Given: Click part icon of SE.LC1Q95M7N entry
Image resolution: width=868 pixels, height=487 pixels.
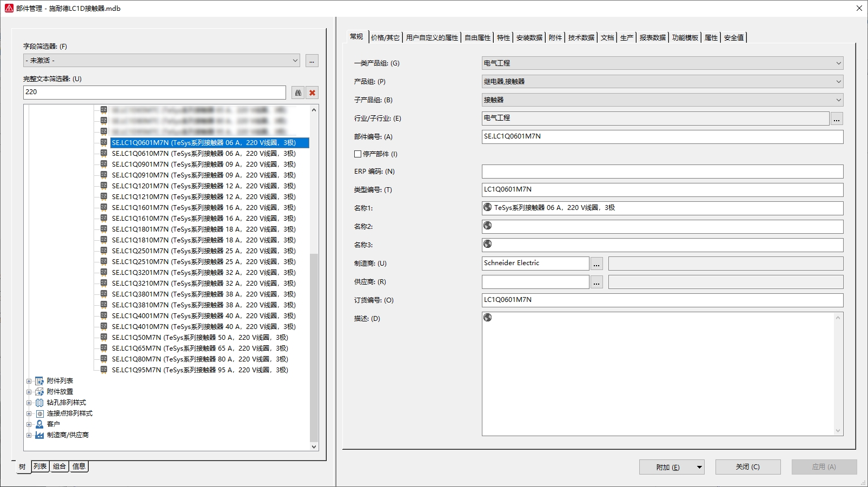Looking at the screenshot, I should coord(104,370).
